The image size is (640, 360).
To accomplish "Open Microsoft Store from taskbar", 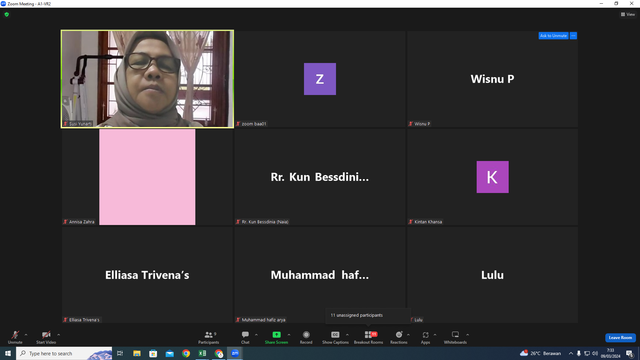I will point(153,353).
